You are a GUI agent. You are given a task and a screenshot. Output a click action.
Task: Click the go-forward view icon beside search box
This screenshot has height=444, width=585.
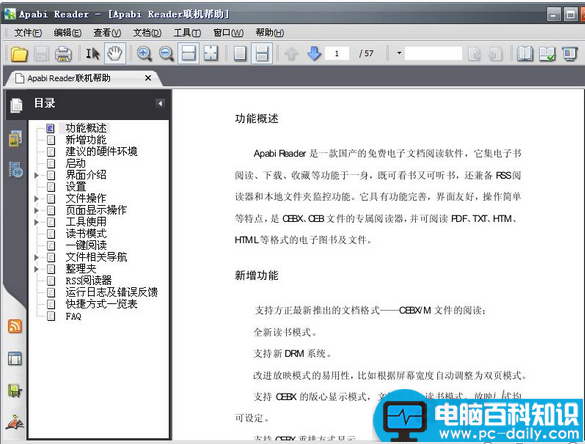click(475, 54)
